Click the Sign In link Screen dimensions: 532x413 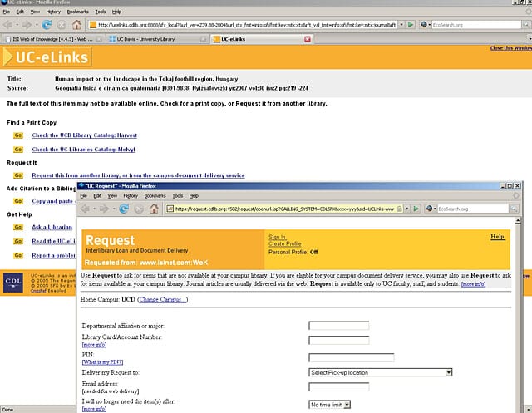278,237
